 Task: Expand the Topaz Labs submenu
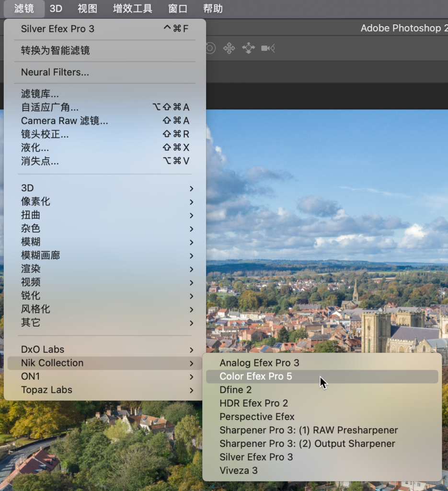click(x=105, y=390)
